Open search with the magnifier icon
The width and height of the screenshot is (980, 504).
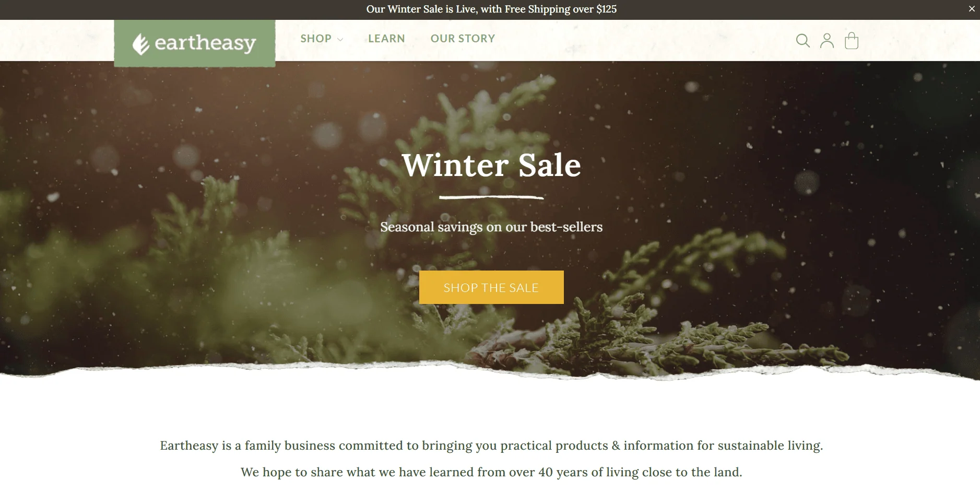[802, 41]
